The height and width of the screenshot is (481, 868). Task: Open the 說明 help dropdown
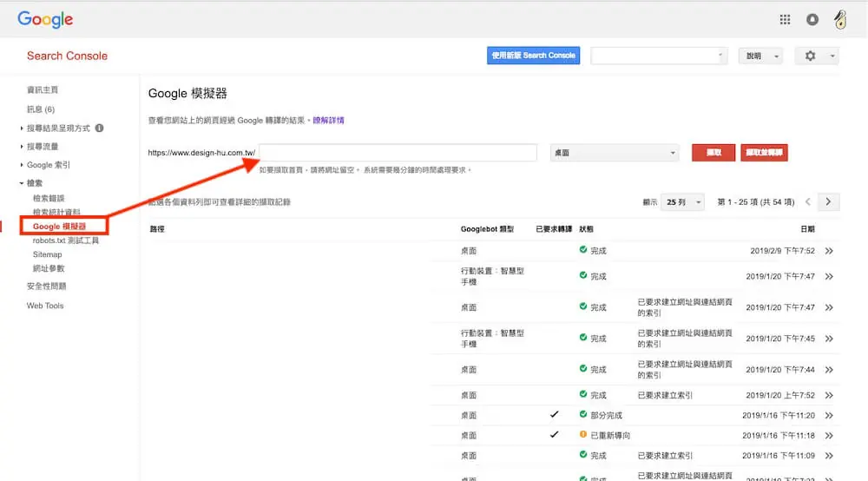[x=760, y=56]
